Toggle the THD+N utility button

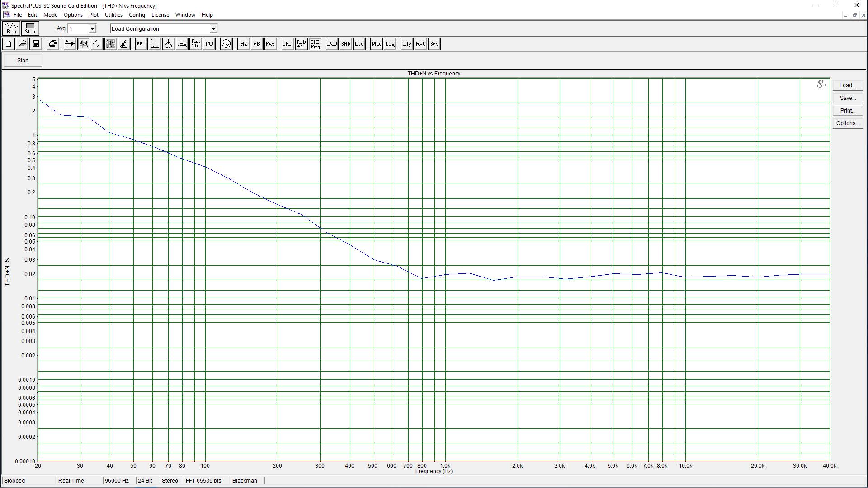(301, 44)
